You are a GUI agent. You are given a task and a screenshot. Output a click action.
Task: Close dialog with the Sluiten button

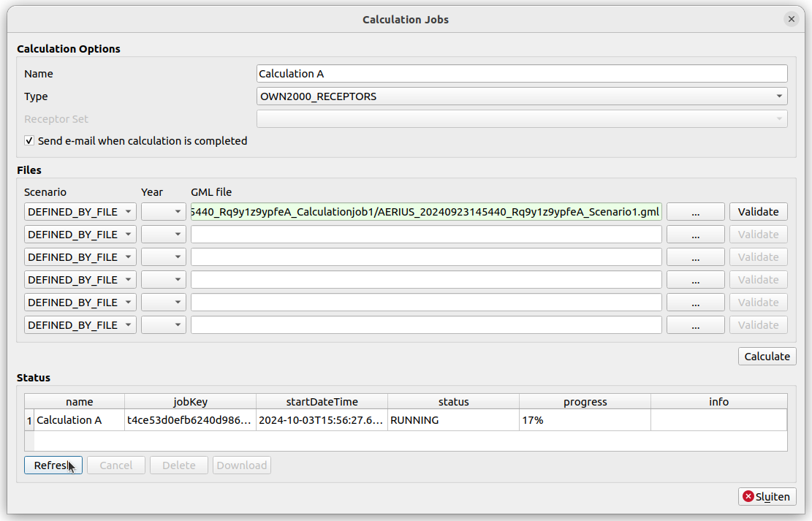[x=767, y=497]
